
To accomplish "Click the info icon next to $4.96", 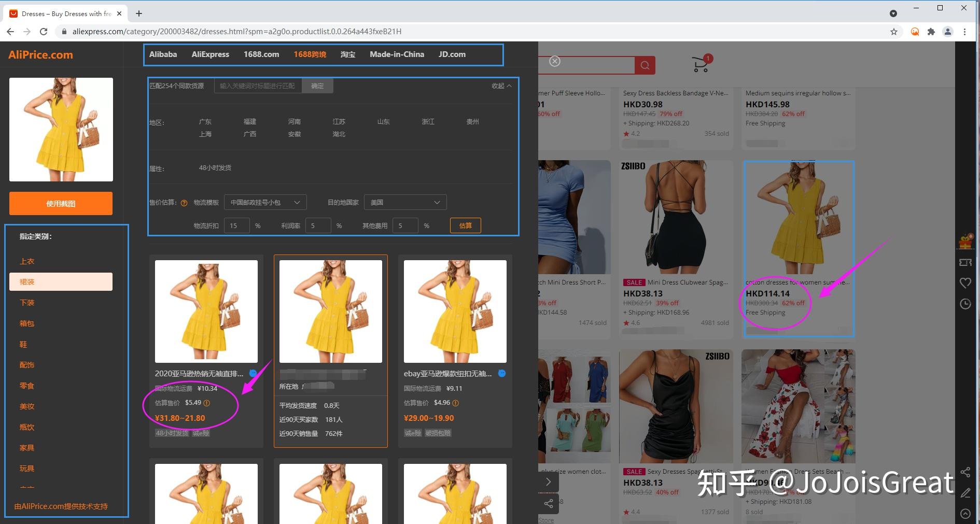I will 456,403.
